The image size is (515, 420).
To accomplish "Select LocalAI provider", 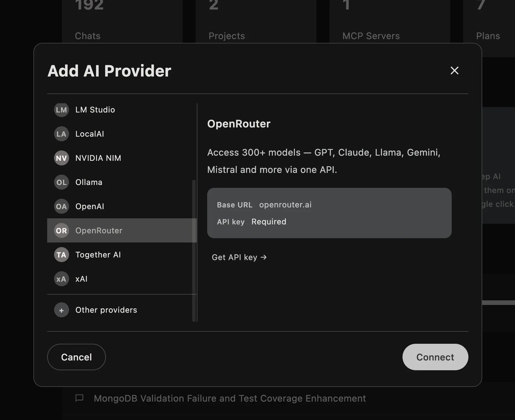I will point(122,134).
